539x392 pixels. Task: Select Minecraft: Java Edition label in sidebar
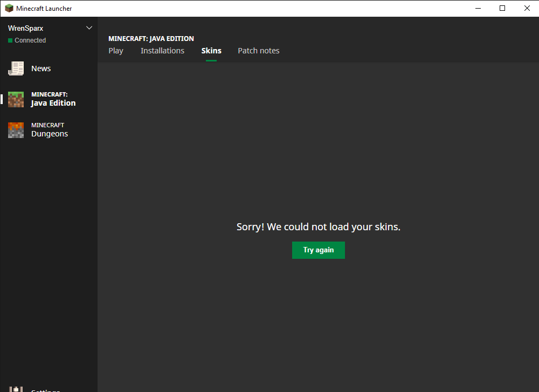[x=53, y=99]
